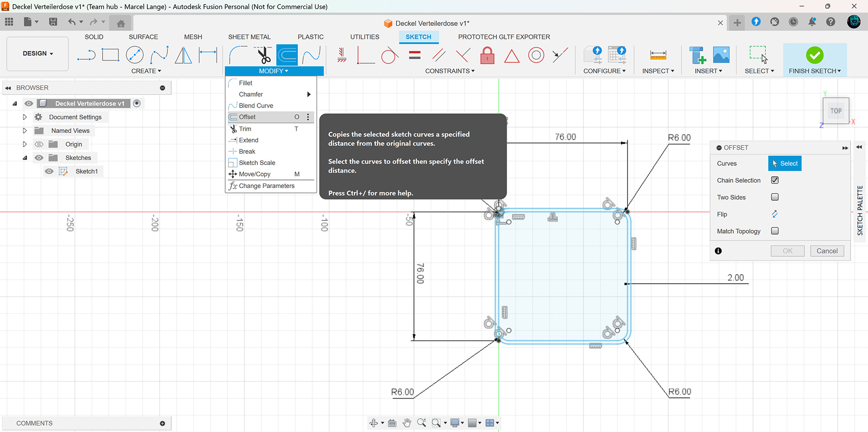The width and height of the screenshot is (868, 432).
Task: Select the Fit Point Spline tool
Action: [159, 55]
